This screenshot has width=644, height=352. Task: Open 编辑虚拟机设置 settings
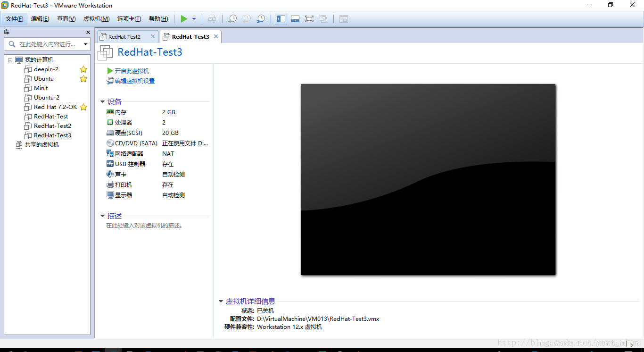click(133, 81)
